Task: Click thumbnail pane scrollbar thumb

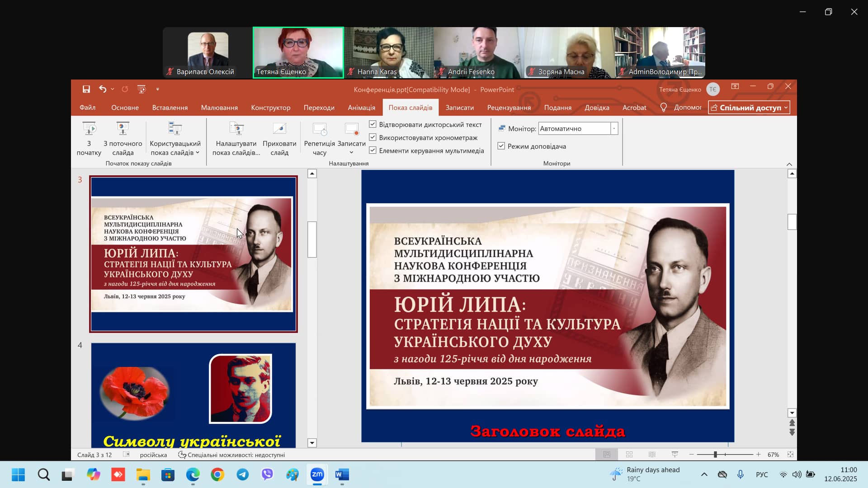Action: [312, 239]
